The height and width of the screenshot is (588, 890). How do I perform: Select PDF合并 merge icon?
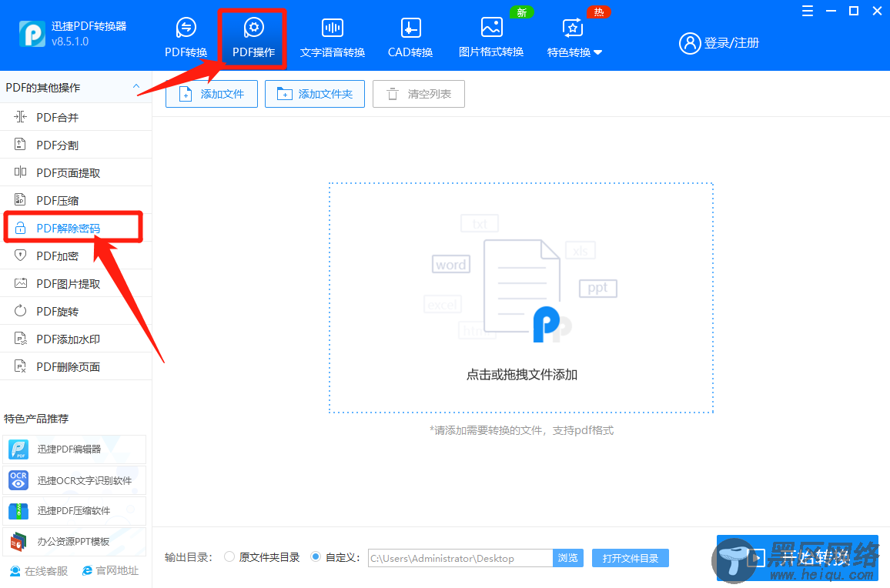point(21,117)
